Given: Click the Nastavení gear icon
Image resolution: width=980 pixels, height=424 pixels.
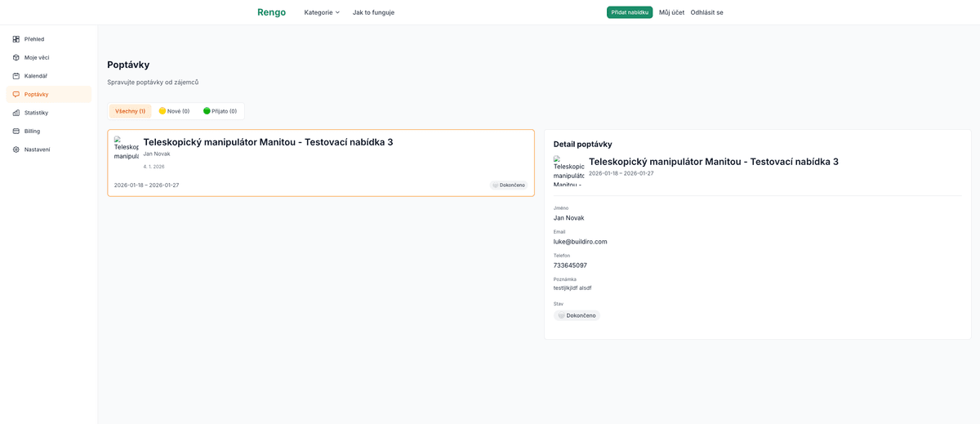Looking at the screenshot, I should (x=16, y=150).
